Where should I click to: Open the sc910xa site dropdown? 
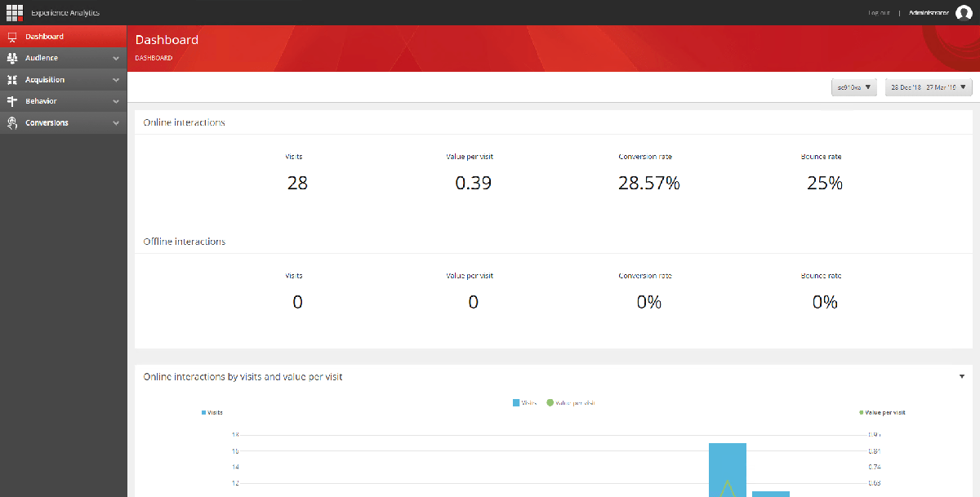pos(854,87)
